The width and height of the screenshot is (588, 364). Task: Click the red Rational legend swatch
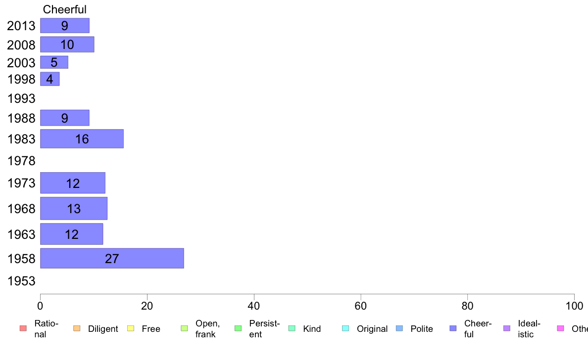pos(22,329)
